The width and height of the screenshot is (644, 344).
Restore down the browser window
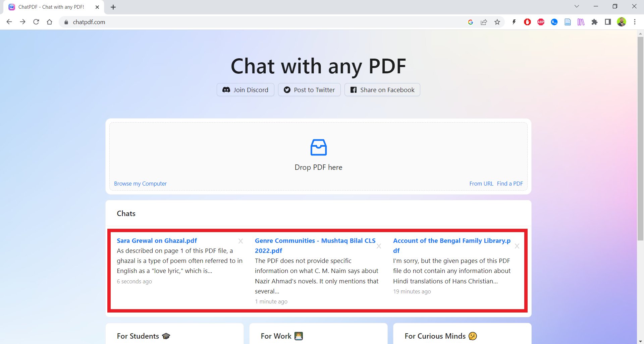tap(615, 6)
